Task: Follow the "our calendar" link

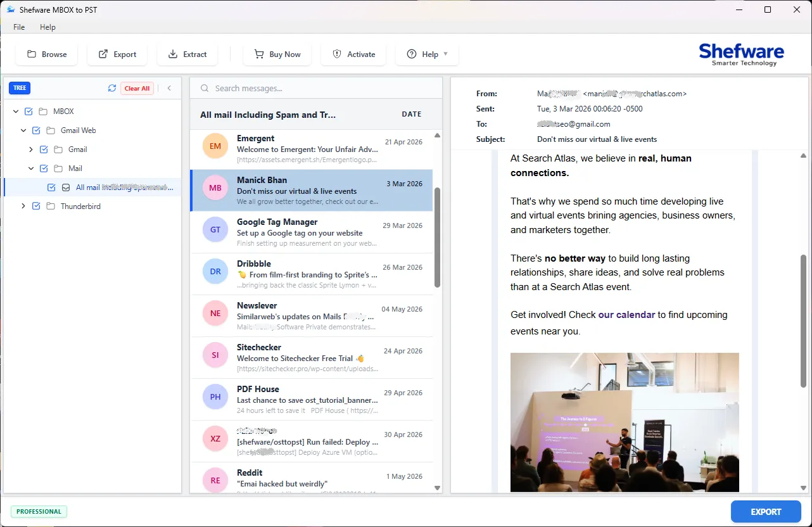Action: (626, 315)
